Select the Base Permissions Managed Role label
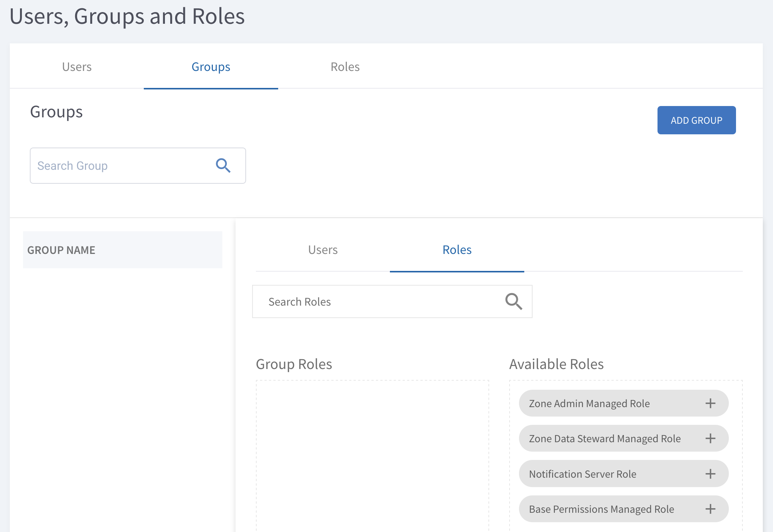The image size is (773, 532). [601, 509]
